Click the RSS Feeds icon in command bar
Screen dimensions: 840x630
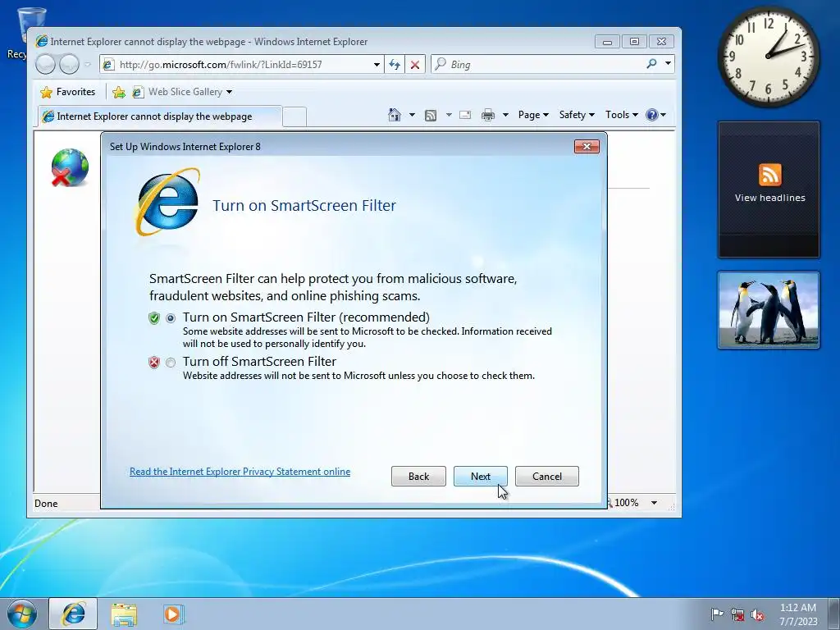point(431,115)
